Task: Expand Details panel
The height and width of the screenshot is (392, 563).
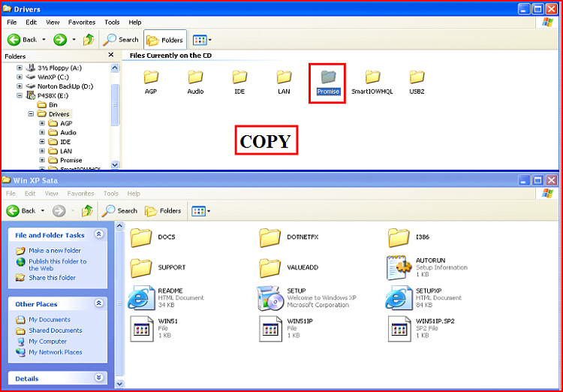Action: pyautogui.click(x=99, y=378)
